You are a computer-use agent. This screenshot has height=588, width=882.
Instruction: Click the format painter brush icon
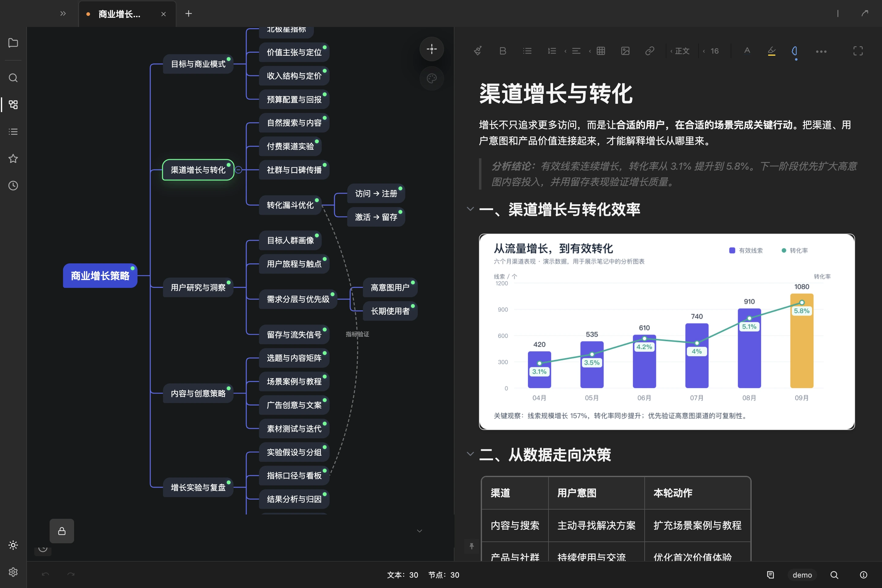pyautogui.click(x=478, y=51)
